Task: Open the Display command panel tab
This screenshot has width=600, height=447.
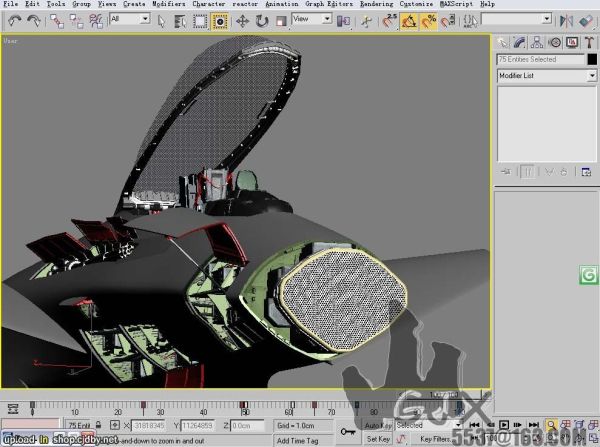Action: click(571, 42)
